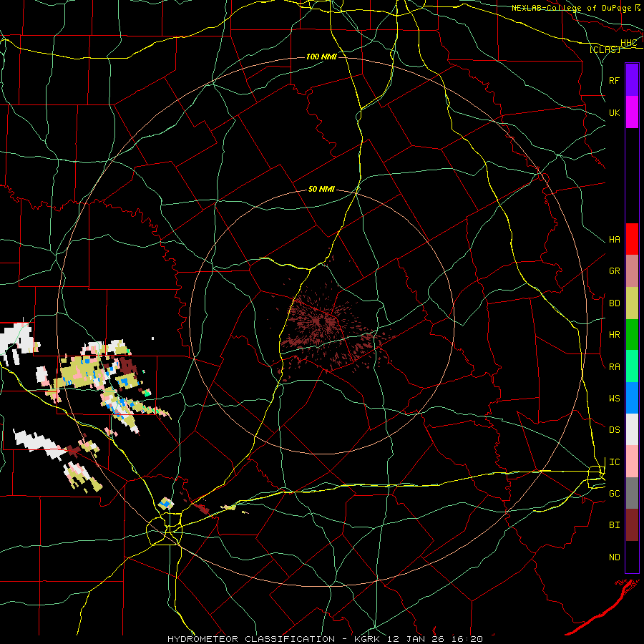Pick the HR green legend swatch
The width and height of the screenshot is (644, 644).
[632, 335]
